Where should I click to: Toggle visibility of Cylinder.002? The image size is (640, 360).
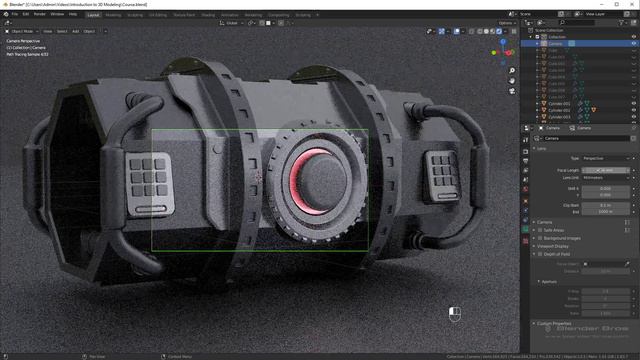pyautogui.click(x=634, y=110)
